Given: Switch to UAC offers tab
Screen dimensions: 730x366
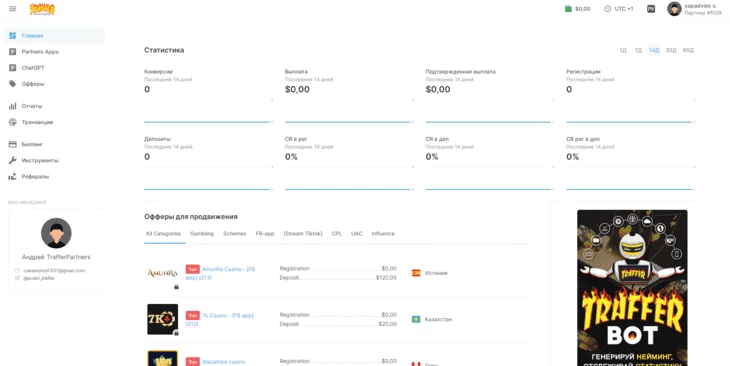Looking at the screenshot, I should click(357, 234).
